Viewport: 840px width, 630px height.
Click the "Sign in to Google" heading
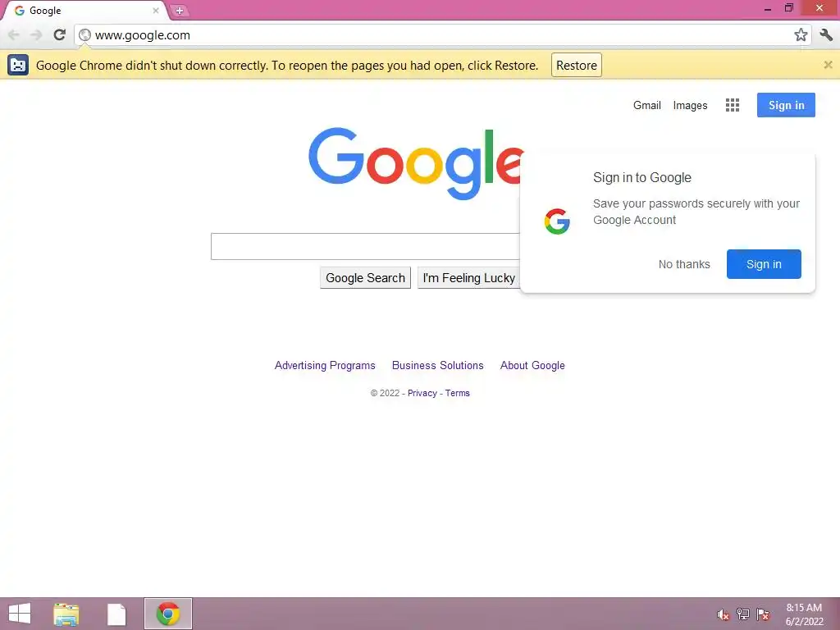pos(641,177)
